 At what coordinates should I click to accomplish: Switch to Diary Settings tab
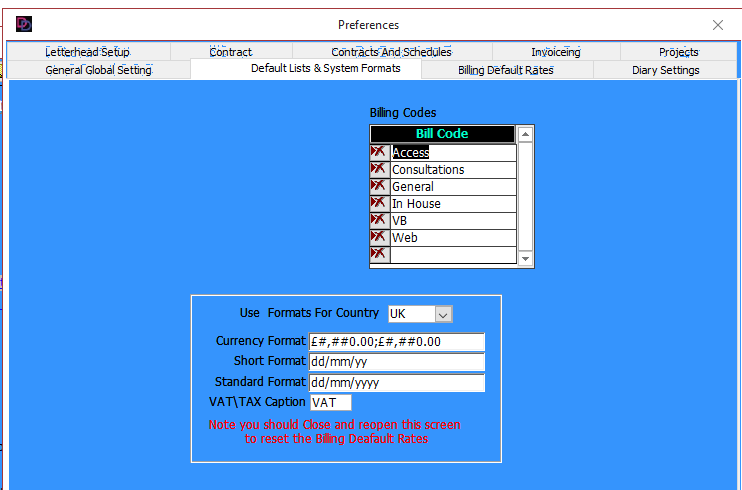tap(665, 70)
